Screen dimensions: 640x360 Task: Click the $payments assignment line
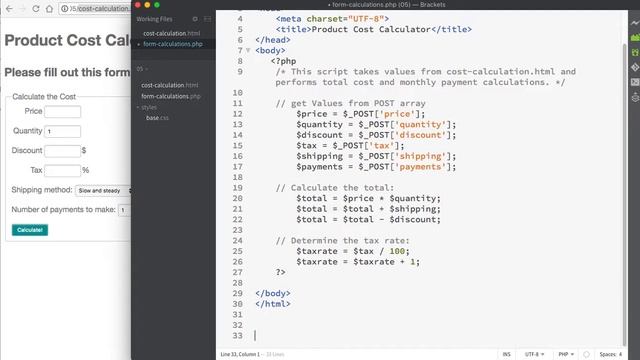click(x=376, y=167)
